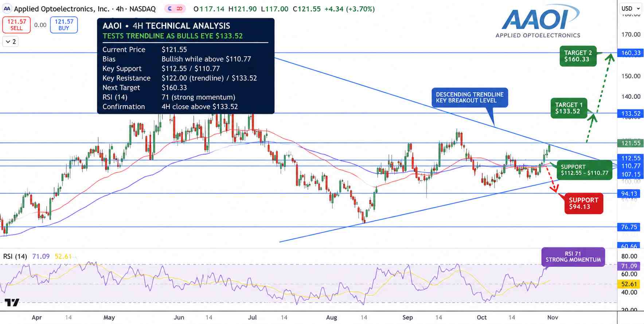Click the +4.34 (+3.70%) change value

tap(350, 9)
